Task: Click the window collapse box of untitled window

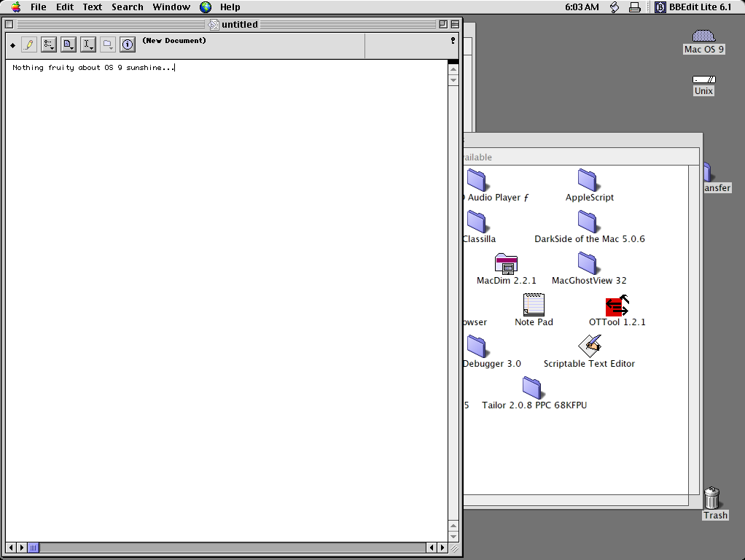Action: coord(455,24)
